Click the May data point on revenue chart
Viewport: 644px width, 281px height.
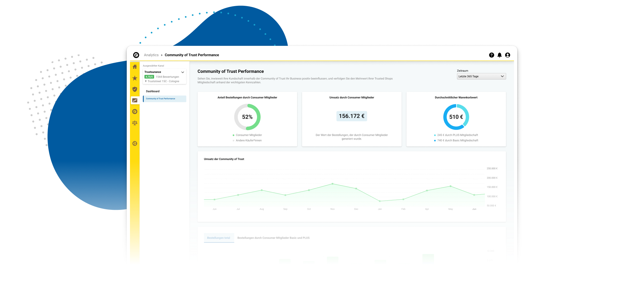[x=450, y=186]
